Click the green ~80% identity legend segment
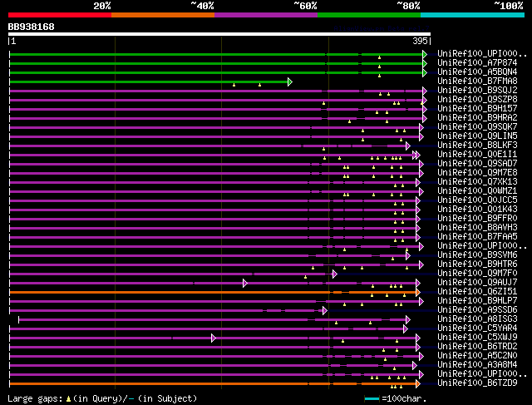 [369, 15]
